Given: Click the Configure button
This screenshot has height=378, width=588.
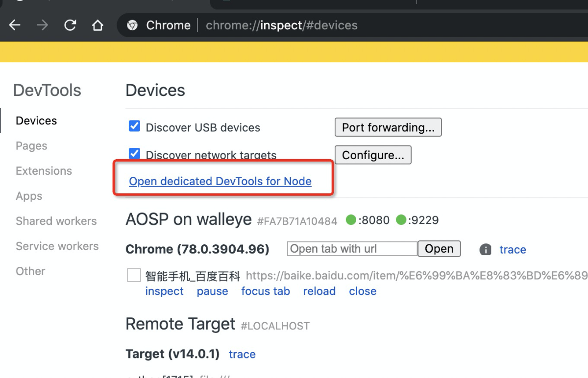Looking at the screenshot, I should click(x=373, y=155).
